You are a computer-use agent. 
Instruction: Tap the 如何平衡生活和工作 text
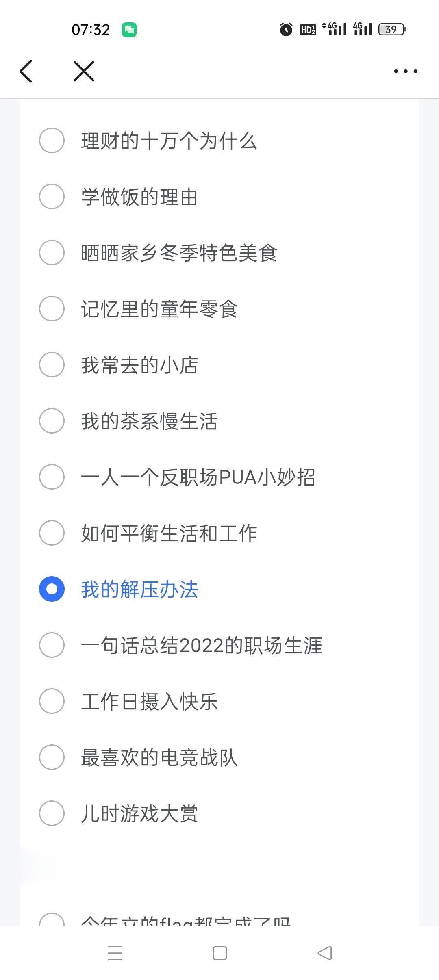tap(169, 533)
